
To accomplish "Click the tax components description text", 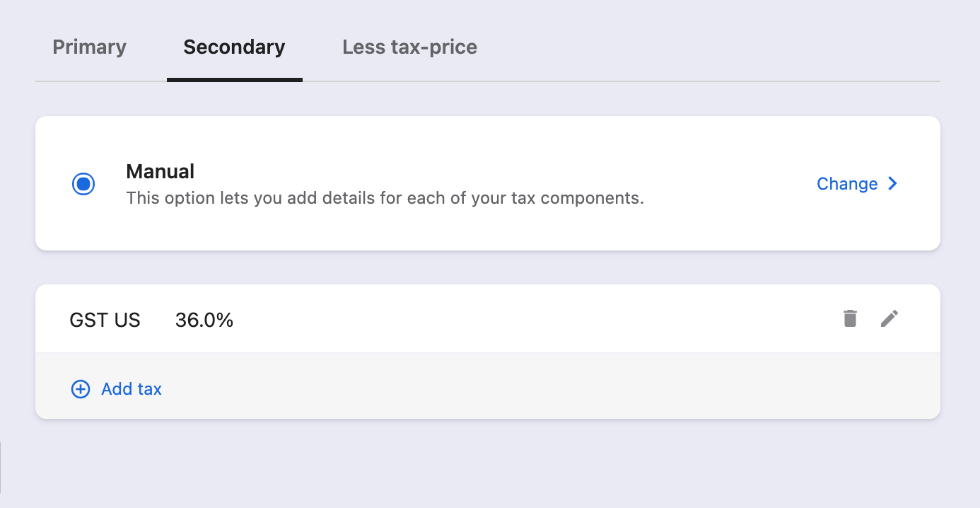I will (385, 198).
